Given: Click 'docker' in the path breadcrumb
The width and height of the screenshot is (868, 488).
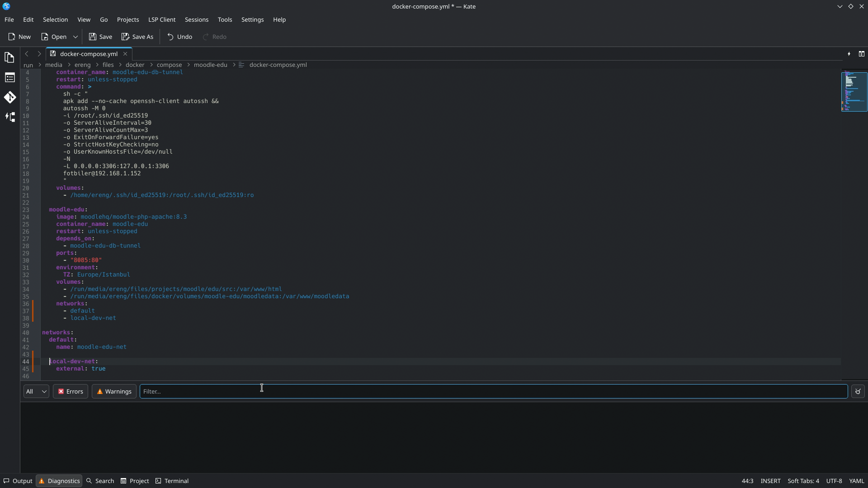Looking at the screenshot, I should coord(135,65).
